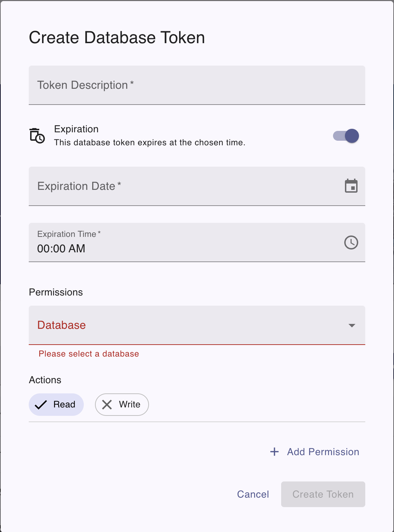
Task: Toggle the Read action chip off
Action: (x=56, y=405)
